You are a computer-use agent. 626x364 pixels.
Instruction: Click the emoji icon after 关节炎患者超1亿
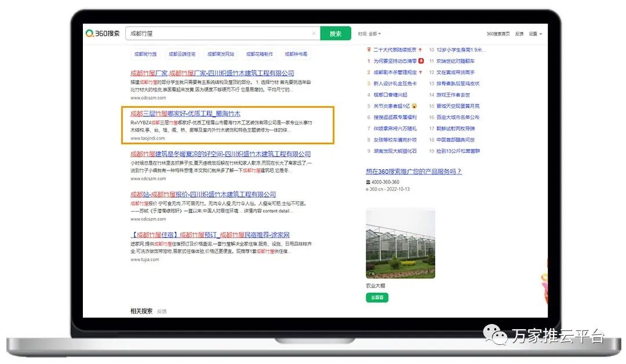(414, 106)
